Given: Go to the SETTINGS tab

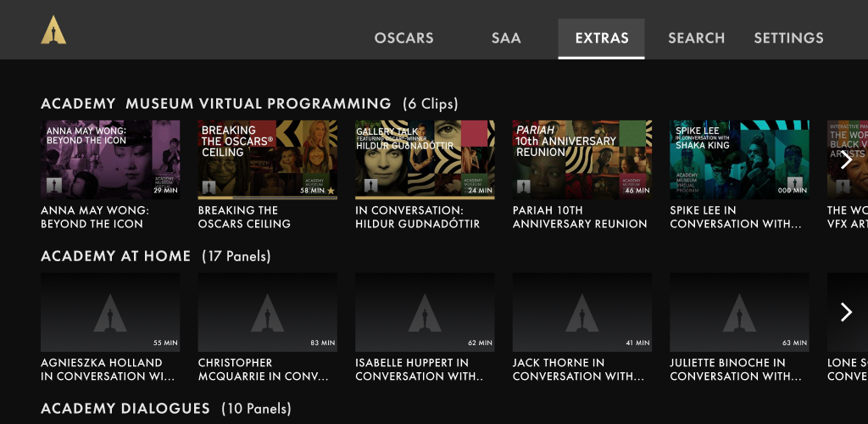Looking at the screenshot, I should (x=788, y=38).
